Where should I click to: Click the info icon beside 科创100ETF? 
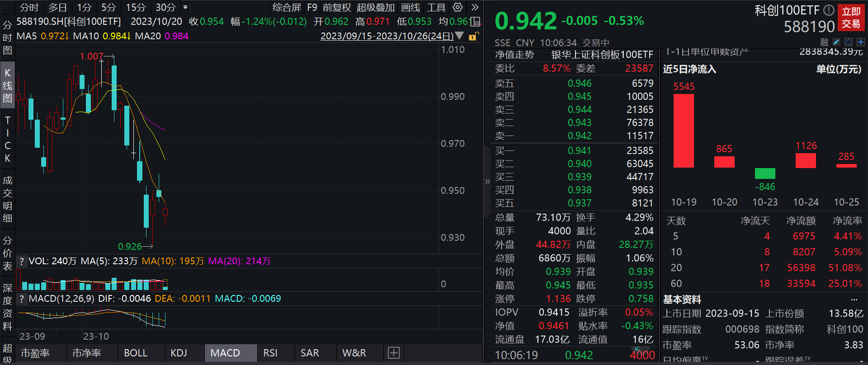click(828, 10)
